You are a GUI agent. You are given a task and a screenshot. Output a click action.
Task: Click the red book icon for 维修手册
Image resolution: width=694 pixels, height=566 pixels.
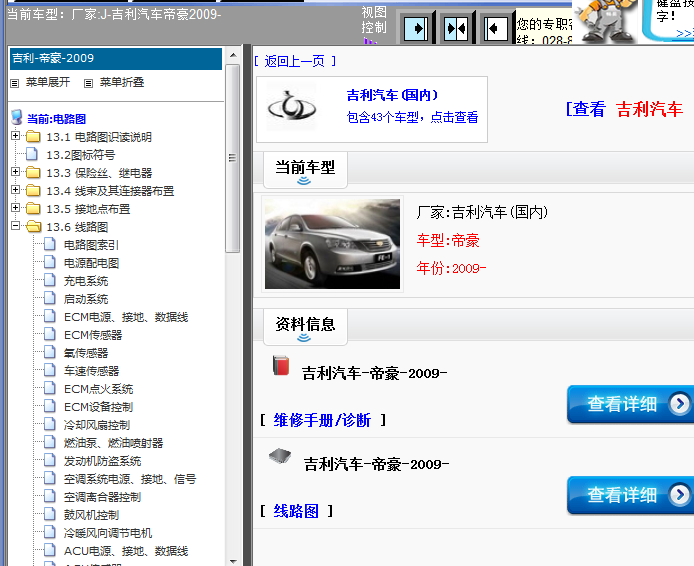click(281, 366)
